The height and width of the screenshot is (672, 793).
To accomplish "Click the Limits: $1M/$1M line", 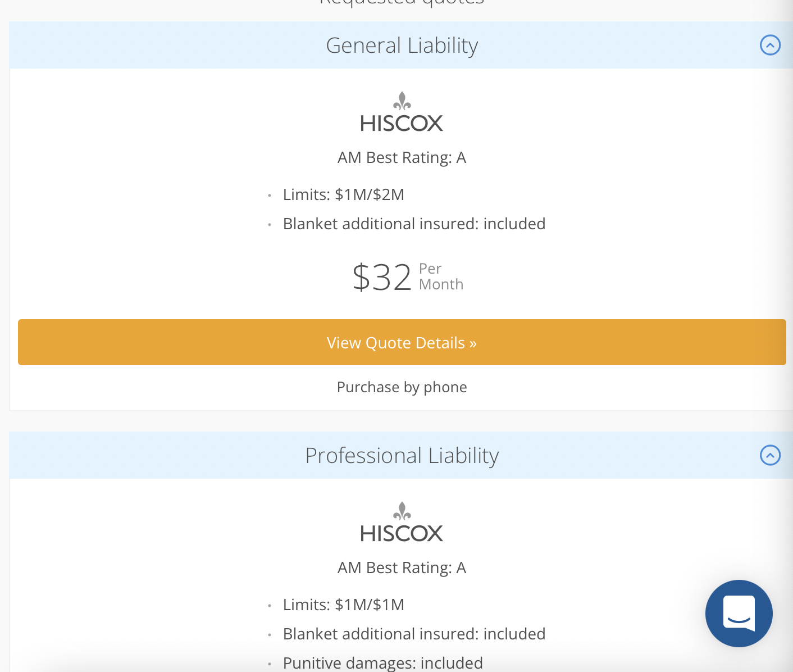I will pyautogui.click(x=344, y=605).
